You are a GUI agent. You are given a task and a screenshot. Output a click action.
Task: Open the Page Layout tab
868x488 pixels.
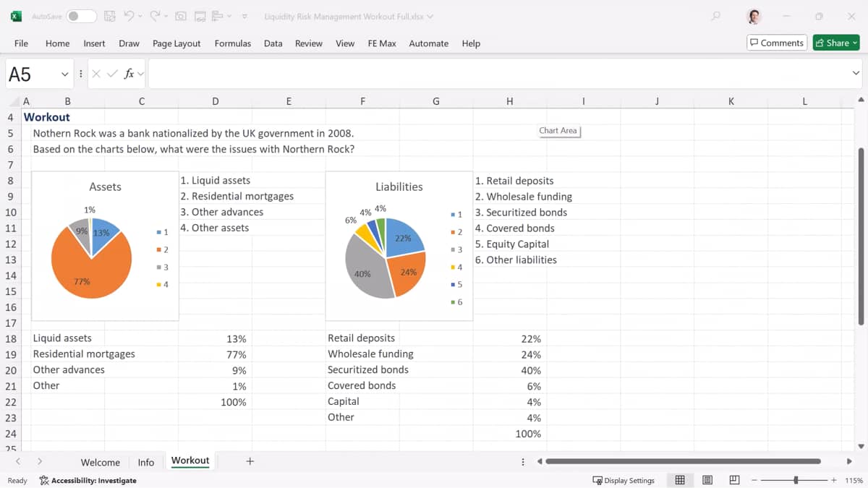point(176,43)
